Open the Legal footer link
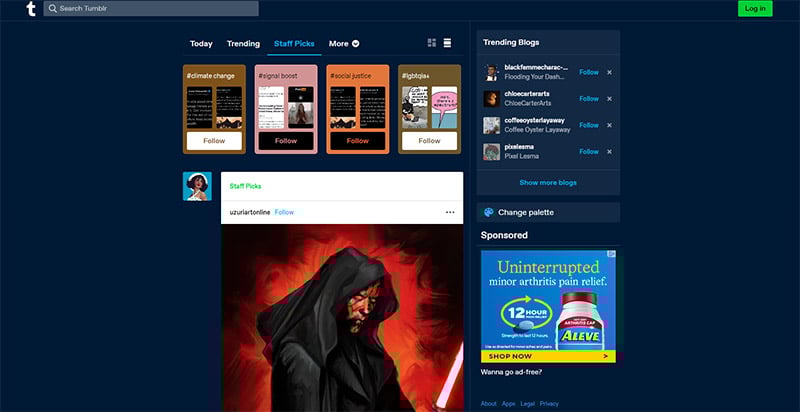The width and height of the screenshot is (800, 412). click(x=528, y=404)
